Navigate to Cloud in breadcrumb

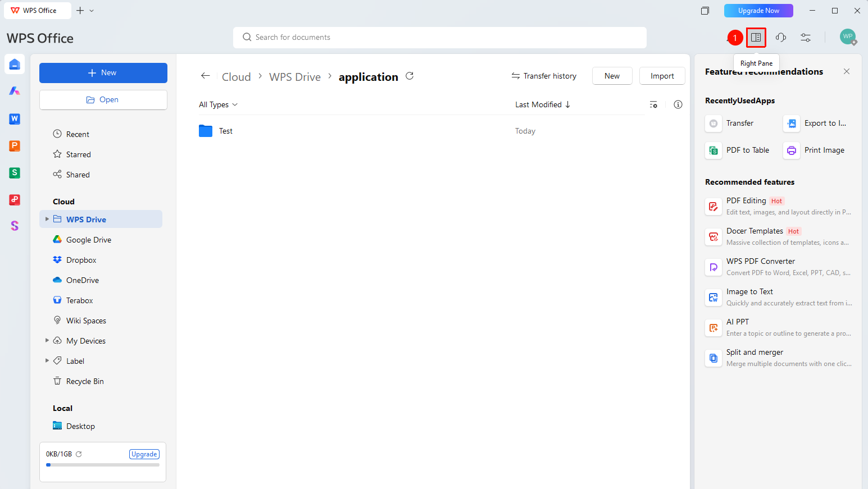click(236, 77)
